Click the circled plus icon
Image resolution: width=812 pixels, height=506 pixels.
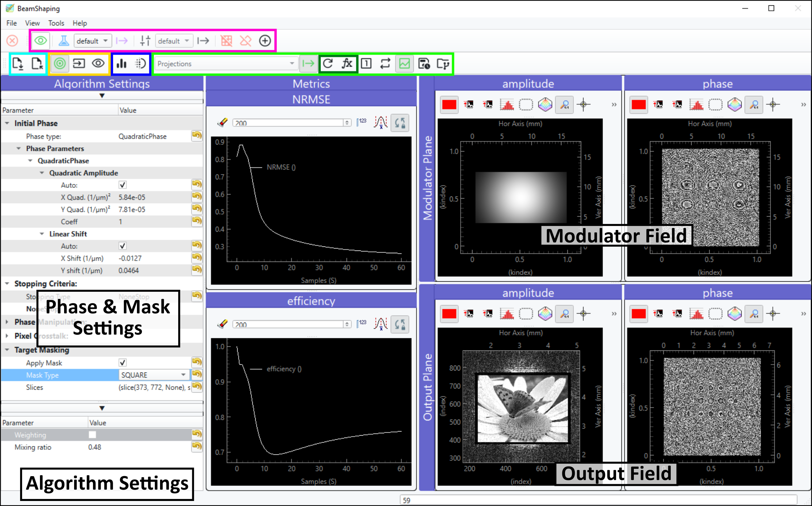[265, 41]
